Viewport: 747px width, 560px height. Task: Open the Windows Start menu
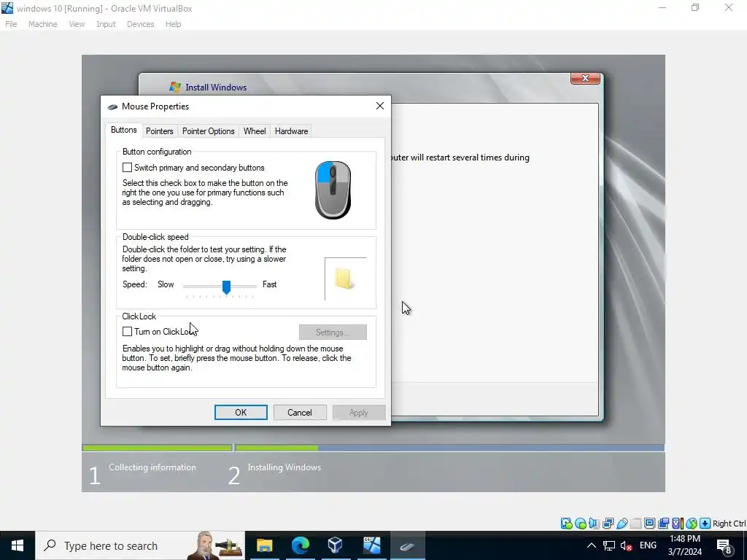coord(18,545)
